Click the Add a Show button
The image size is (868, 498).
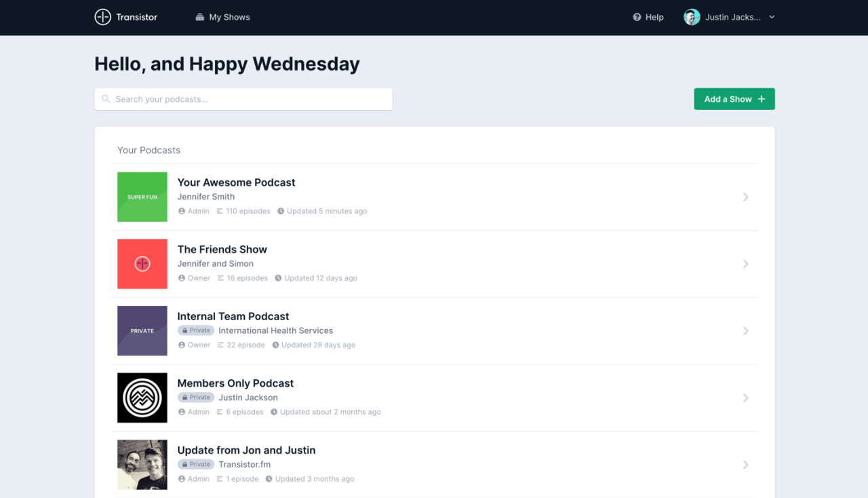pos(734,98)
